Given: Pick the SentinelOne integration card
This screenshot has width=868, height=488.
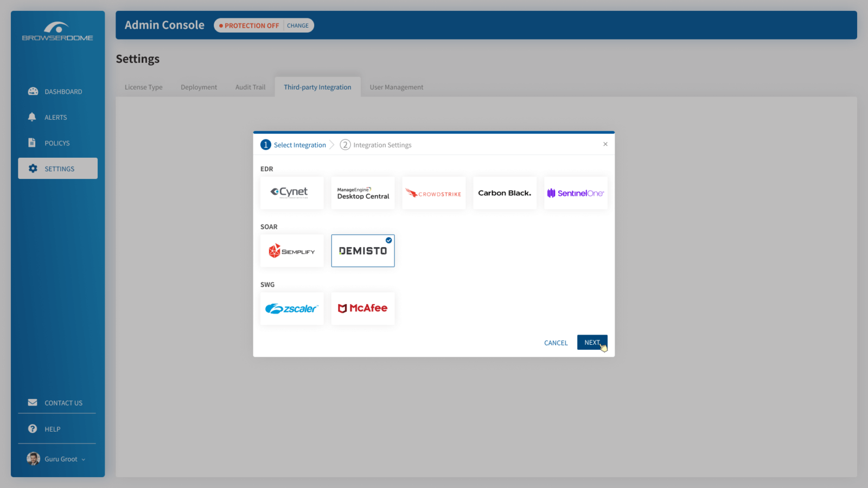Looking at the screenshot, I should [576, 193].
